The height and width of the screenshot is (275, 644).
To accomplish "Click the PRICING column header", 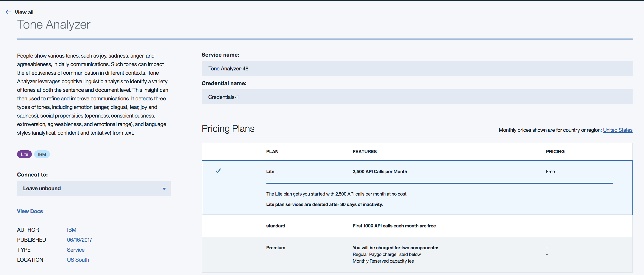I will click(555, 152).
